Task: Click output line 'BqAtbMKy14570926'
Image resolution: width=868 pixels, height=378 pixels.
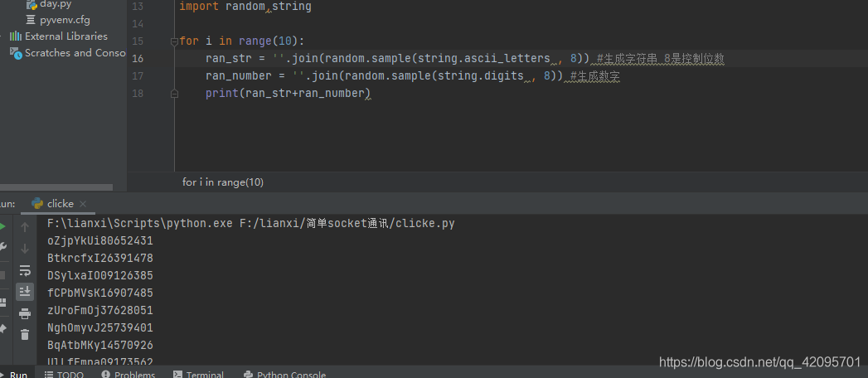Action: click(x=100, y=346)
